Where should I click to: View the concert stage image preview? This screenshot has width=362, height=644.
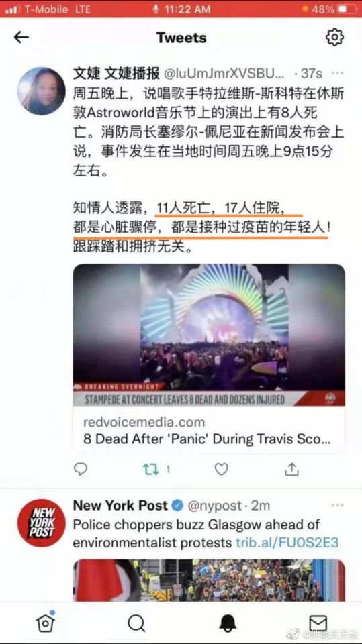coord(209,335)
